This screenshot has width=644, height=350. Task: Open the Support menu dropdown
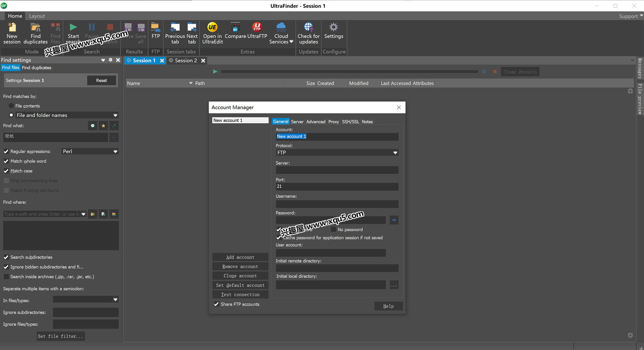(631, 16)
